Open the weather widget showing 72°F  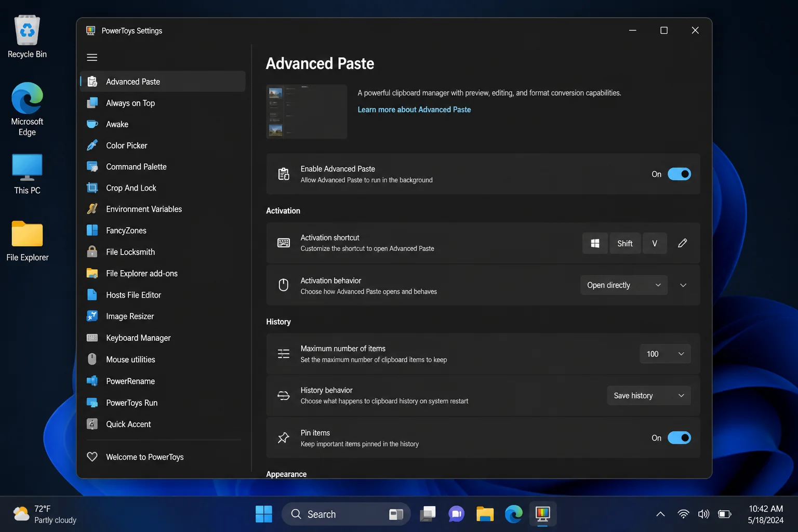45,514
